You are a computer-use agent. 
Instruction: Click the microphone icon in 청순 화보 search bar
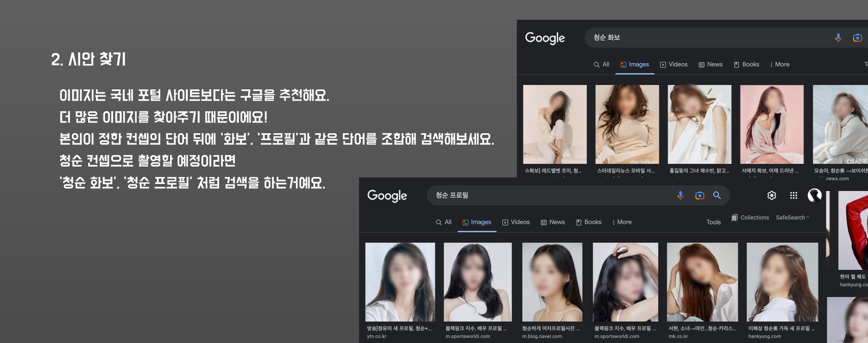(838, 38)
